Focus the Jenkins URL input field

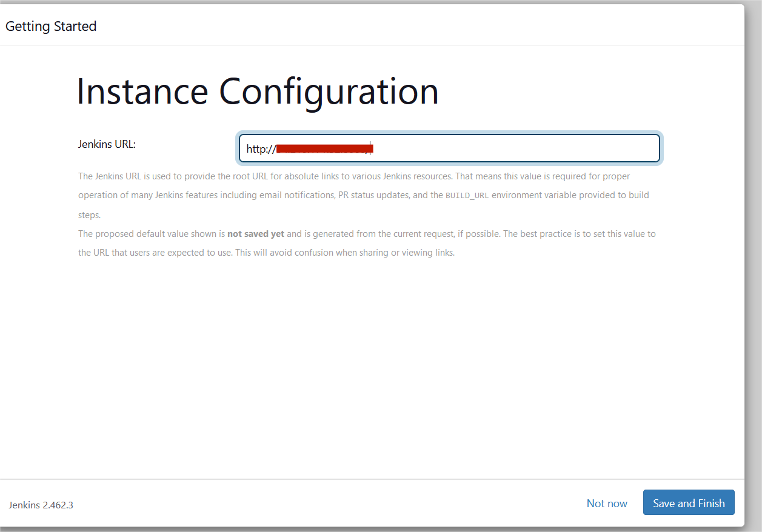449,148
